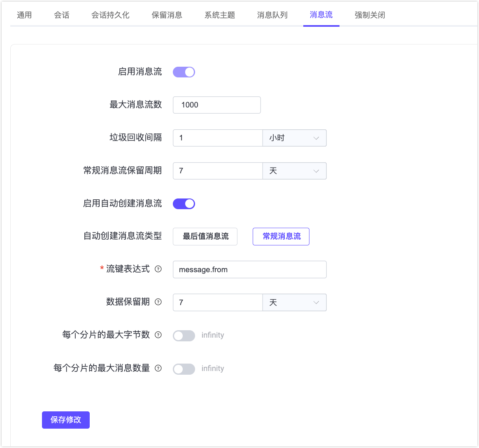This screenshot has height=448, width=479.
Task: Open the 会话持久化 tab
Action: click(109, 15)
